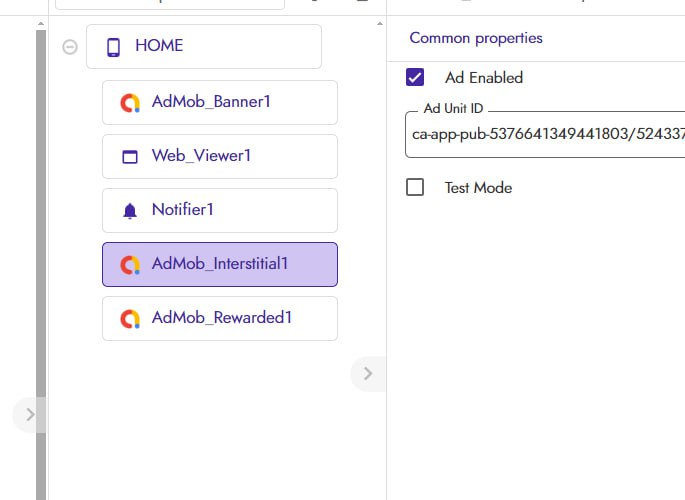Select the Web_Viewer1 label in the tree
Image resolution: width=685 pixels, height=500 pixels.
click(x=201, y=156)
